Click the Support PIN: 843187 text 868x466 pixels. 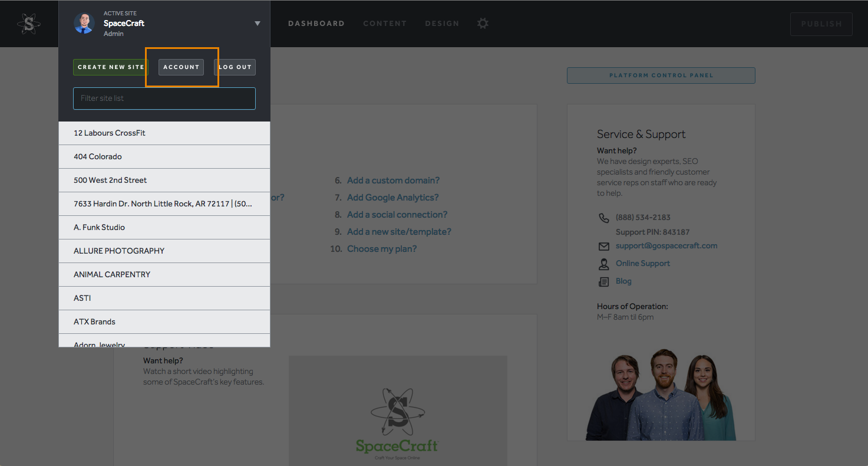tap(652, 232)
